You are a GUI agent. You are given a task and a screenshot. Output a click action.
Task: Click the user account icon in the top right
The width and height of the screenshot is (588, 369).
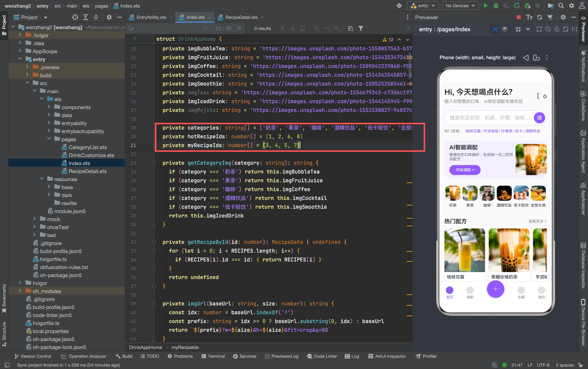[582, 6]
